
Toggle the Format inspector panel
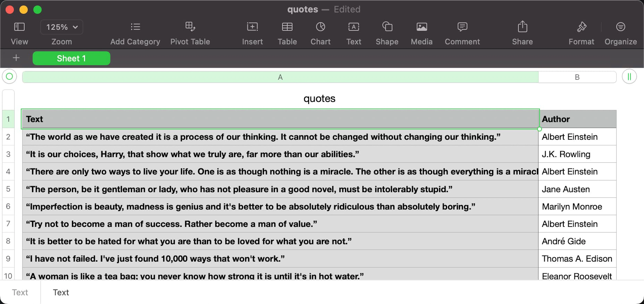pyautogui.click(x=581, y=27)
